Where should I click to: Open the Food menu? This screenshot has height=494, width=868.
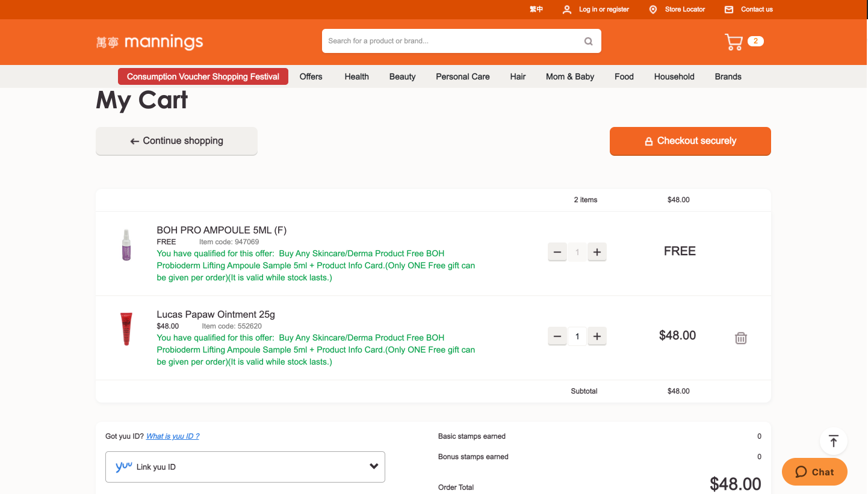point(624,76)
